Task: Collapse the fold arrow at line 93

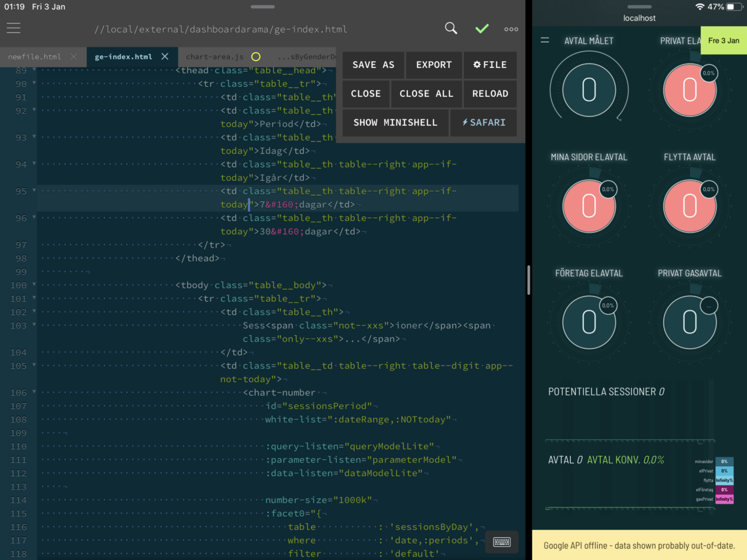Action: pos(34,136)
